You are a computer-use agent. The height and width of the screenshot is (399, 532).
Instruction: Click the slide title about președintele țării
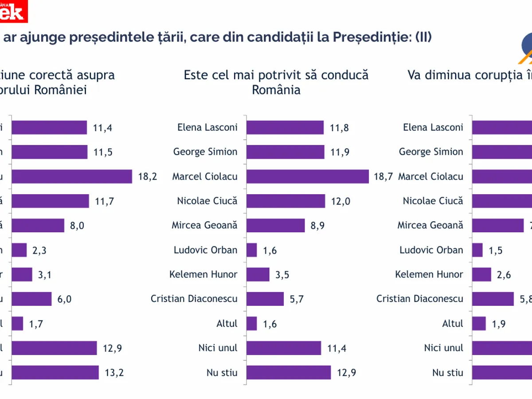click(x=215, y=38)
